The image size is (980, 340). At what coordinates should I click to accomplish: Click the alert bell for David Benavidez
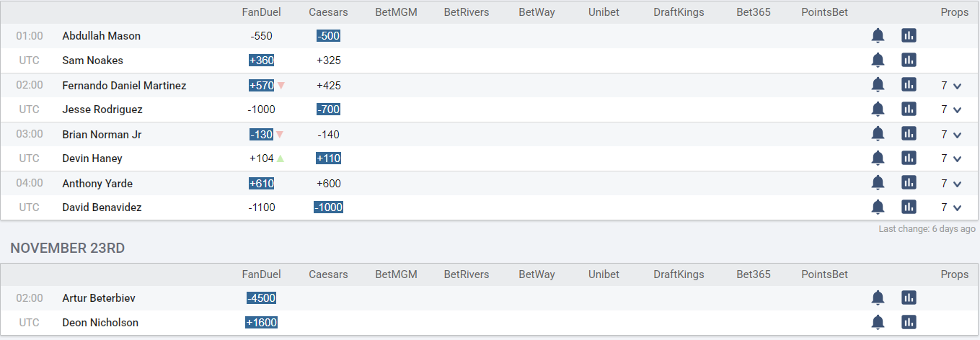click(878, 207)
